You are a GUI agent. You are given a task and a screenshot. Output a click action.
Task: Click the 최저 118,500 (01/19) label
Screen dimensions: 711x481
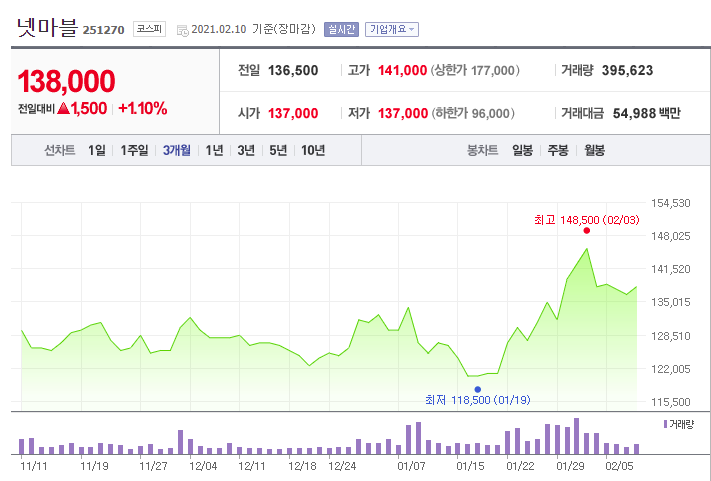tap(478, 400)
